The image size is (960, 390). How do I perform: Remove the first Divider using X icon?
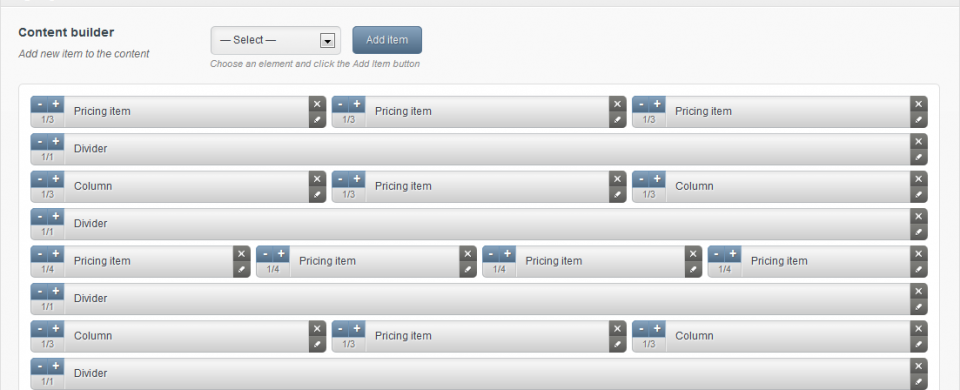[918, 141]
